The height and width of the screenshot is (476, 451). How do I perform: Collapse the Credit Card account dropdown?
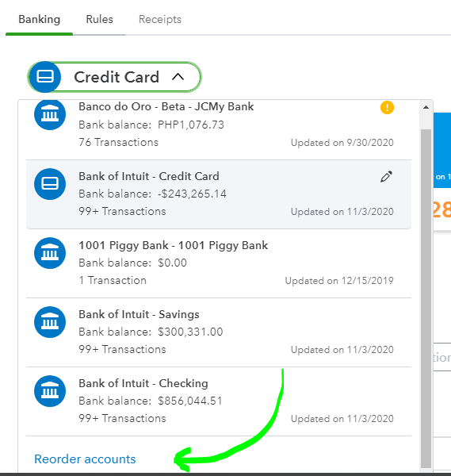114,77
